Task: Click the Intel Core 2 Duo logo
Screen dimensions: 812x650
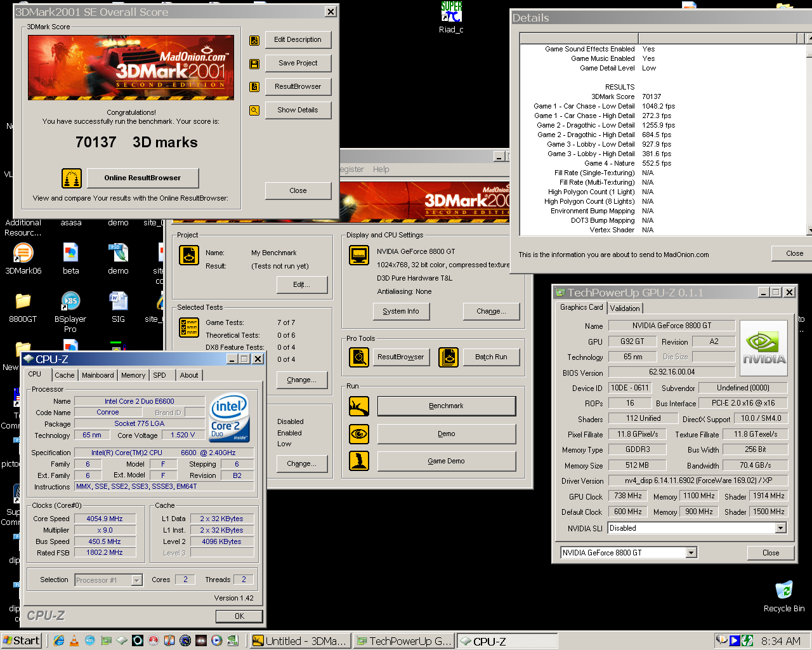Action: (229, 418)
